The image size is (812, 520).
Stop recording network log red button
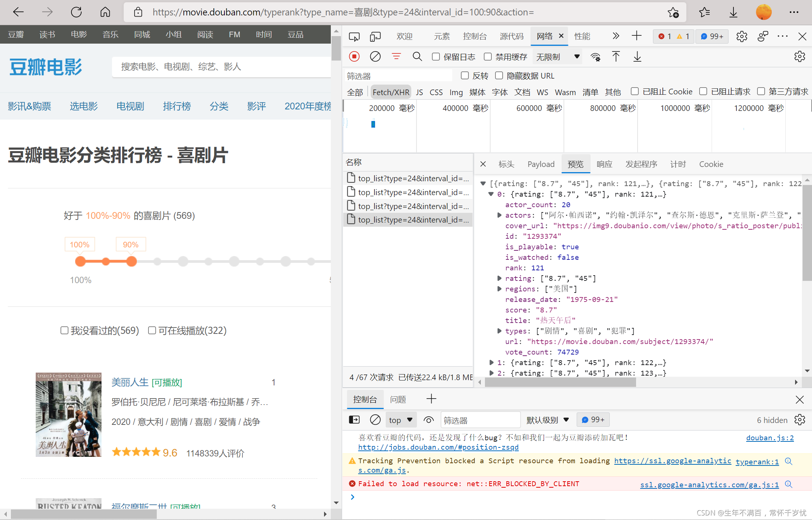click(x=354, y=57)
